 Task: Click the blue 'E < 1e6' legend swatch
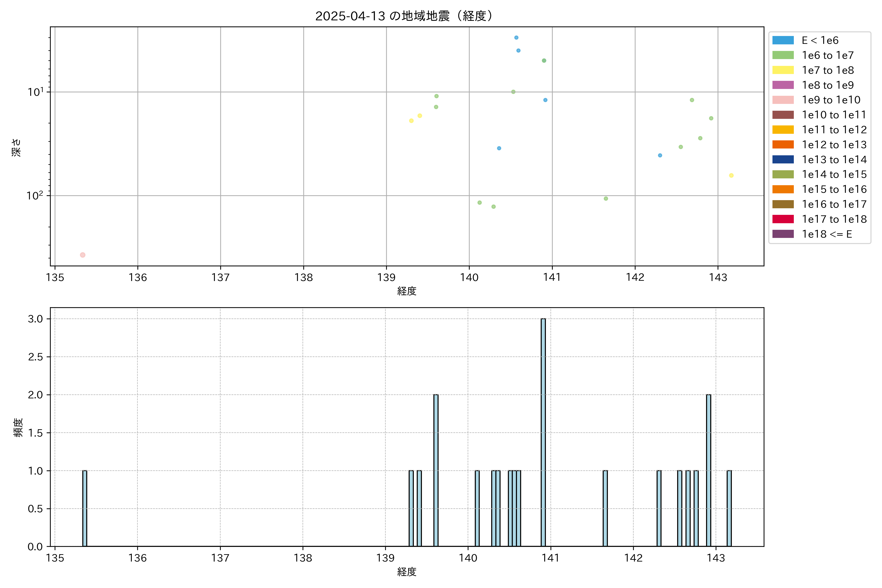[x=783, y=40]
